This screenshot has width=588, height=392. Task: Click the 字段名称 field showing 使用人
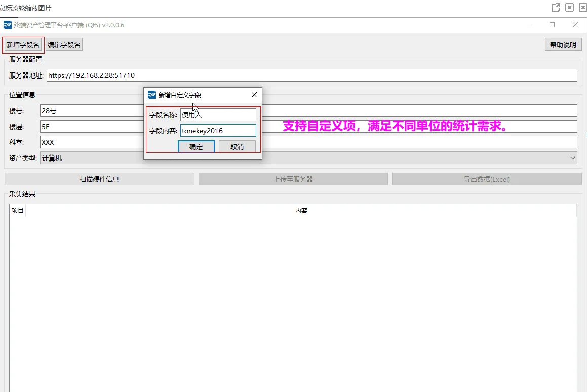point(218,114)
